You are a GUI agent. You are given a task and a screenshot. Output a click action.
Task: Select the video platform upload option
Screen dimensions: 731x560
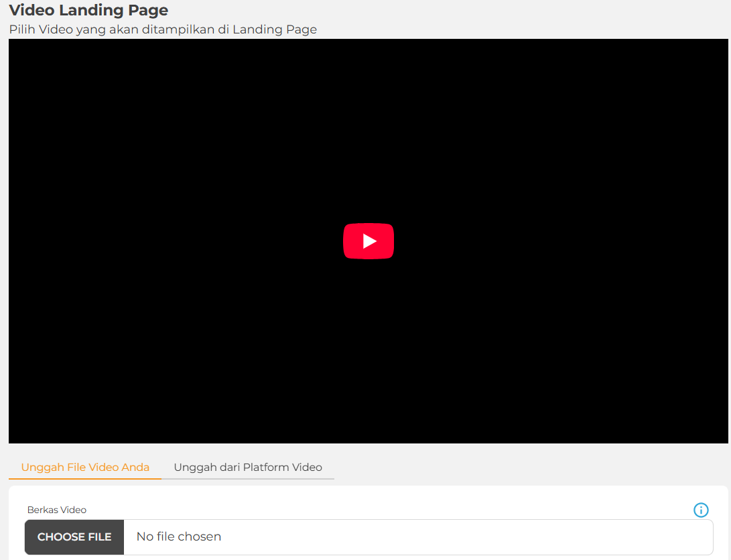(248, 468)
